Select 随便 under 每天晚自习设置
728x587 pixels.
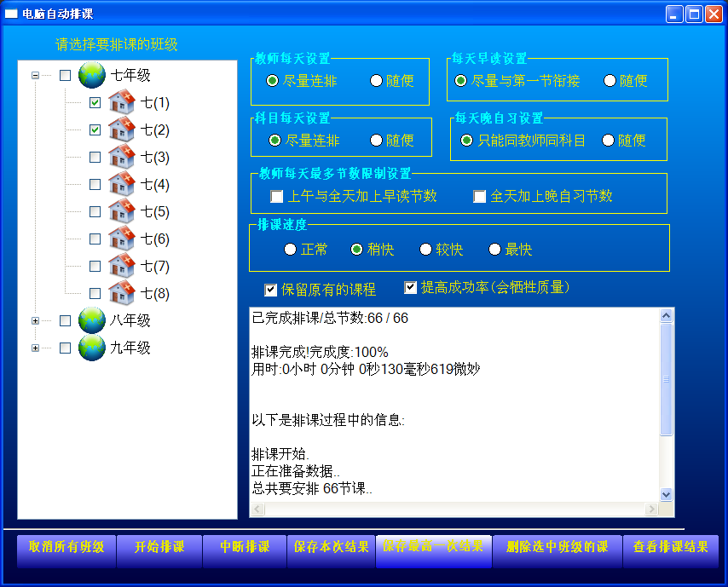tap(623, 140)
